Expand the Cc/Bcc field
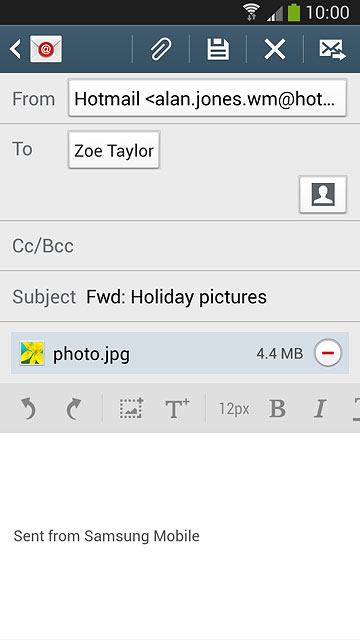The width and height of the screenshot is (360, 640). [180, 246]
